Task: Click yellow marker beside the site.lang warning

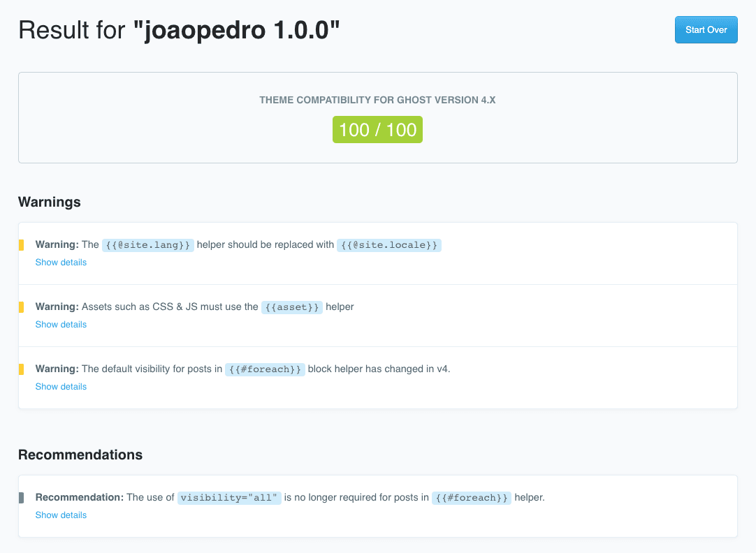Action: point(21,245)
